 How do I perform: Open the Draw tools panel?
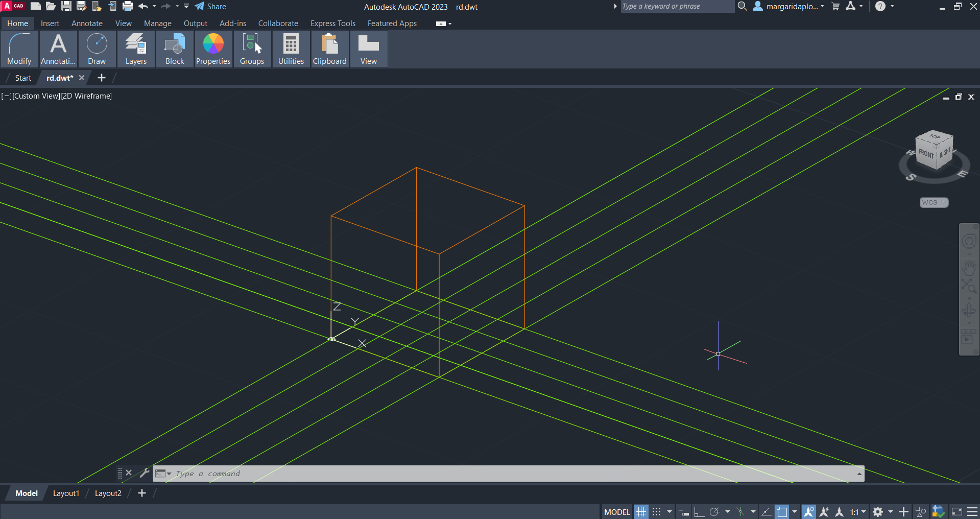(97, 49)
